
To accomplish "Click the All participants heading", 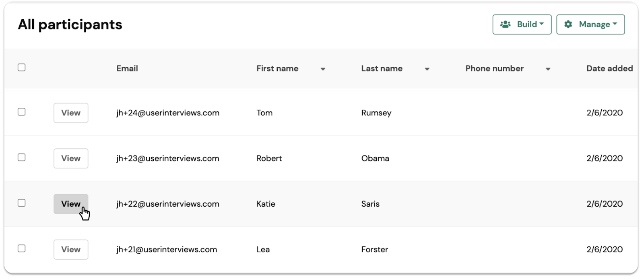I will tap(70, 25).
